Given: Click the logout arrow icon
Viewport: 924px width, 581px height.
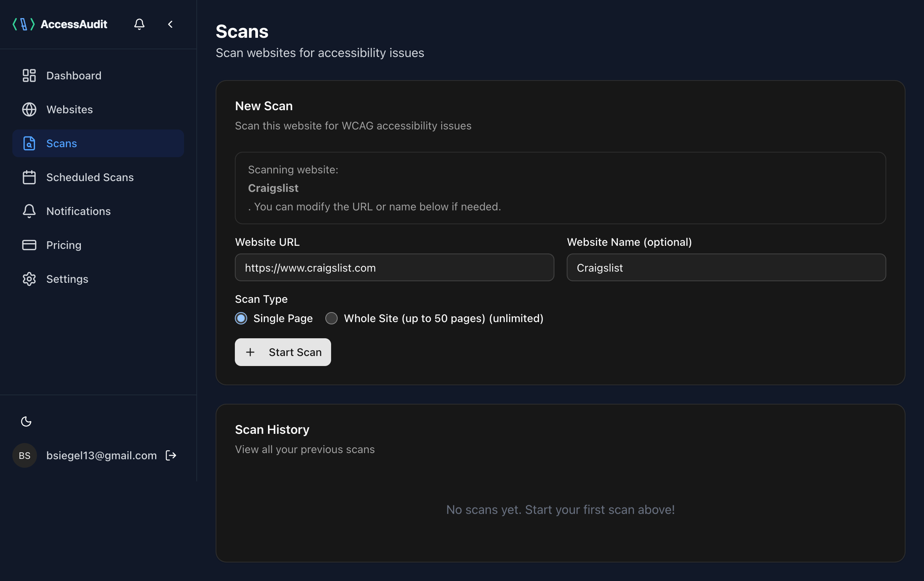Looking at the screenshot, I should (x=171, y=455).
